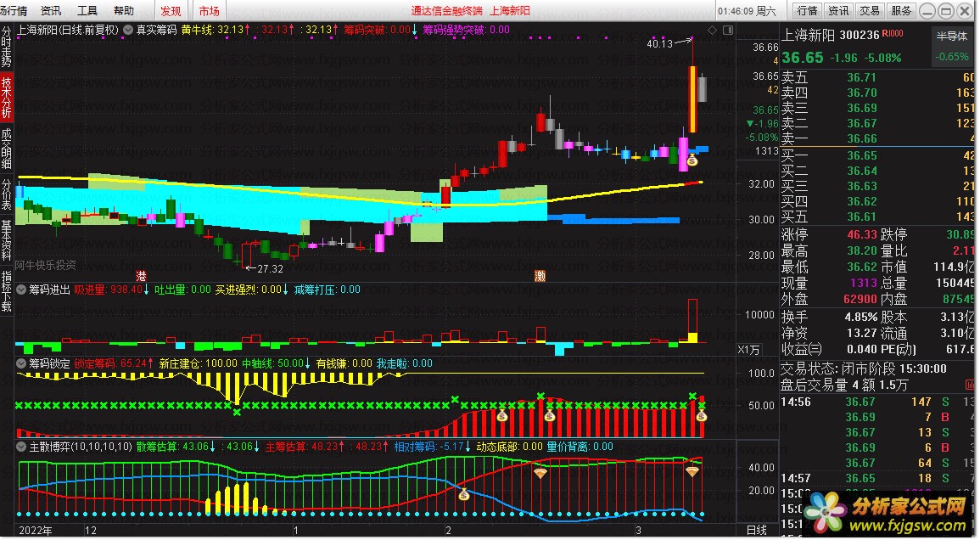Click the 2022年 label on the time axis
The width and height of the screenshot is (980, 540).
coord(36,530)
